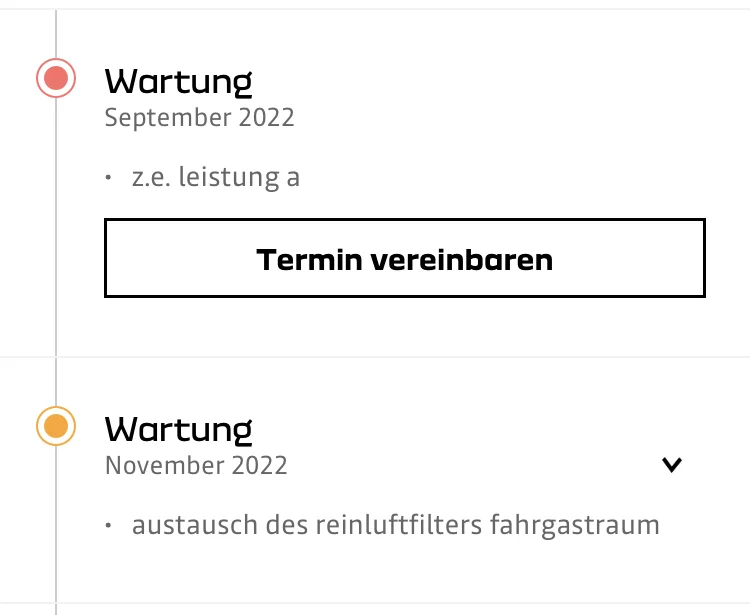The image size is (750, 615).
Task: Expand the November 2022 Wartung entry chevron
Action: click(672, 464)
